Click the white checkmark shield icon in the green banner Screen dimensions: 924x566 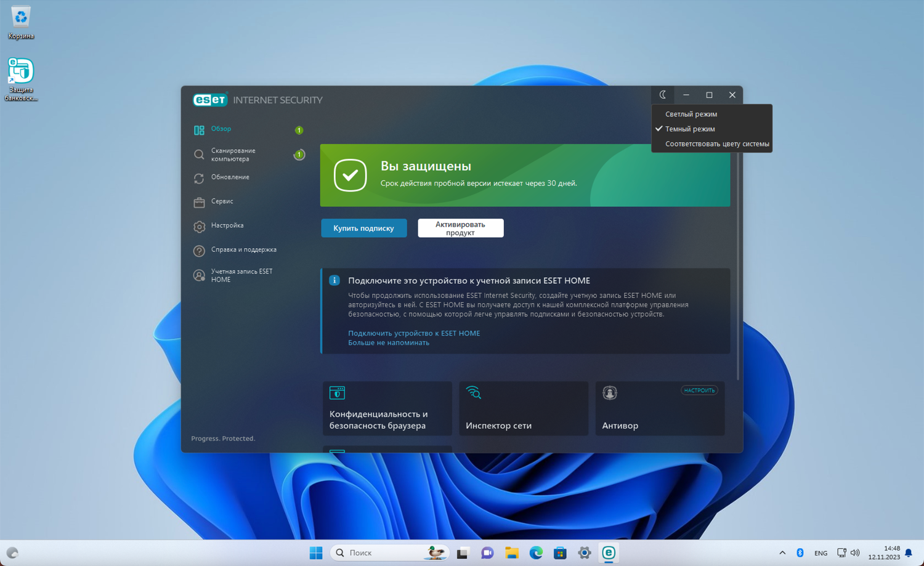coord(351,175)
